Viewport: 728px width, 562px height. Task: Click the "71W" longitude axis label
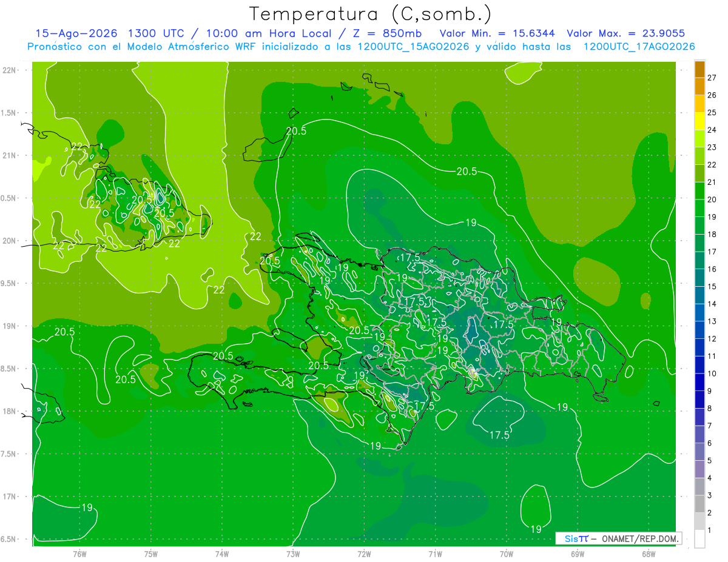(x=435, y=554)
